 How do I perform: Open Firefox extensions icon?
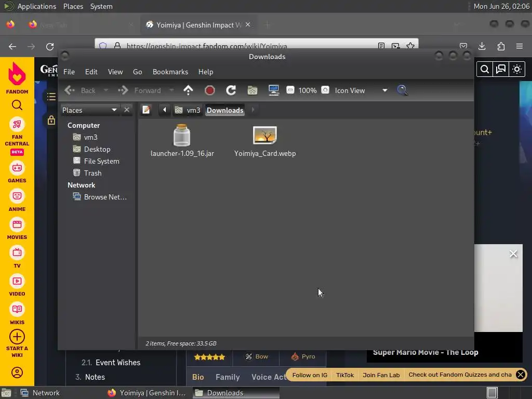(x=501, y=46)
